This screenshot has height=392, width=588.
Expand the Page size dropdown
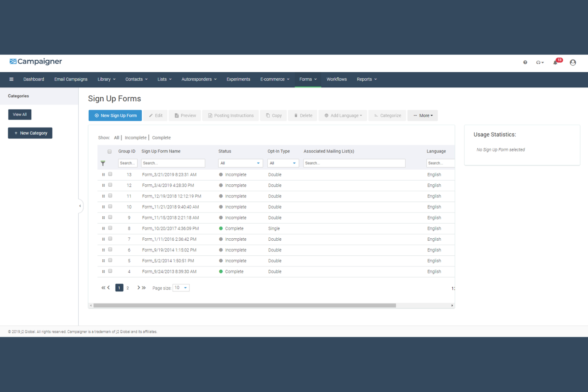[181, 288]
